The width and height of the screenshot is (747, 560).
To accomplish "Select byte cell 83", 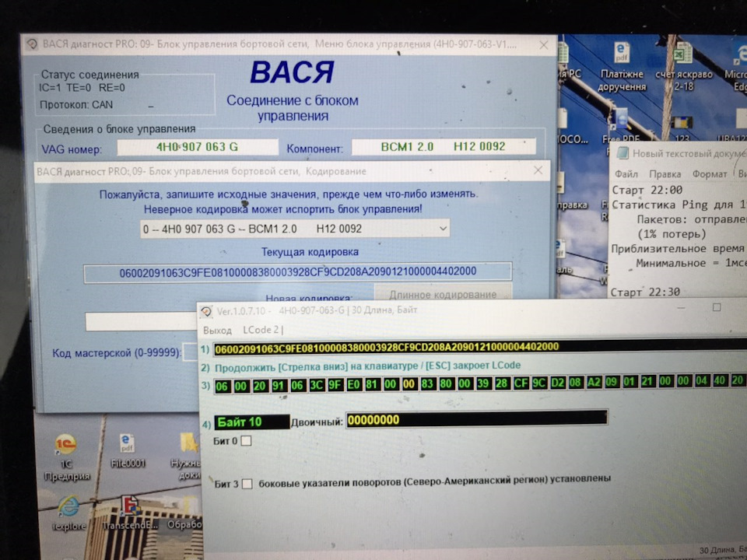I will [x=427, y=383].
